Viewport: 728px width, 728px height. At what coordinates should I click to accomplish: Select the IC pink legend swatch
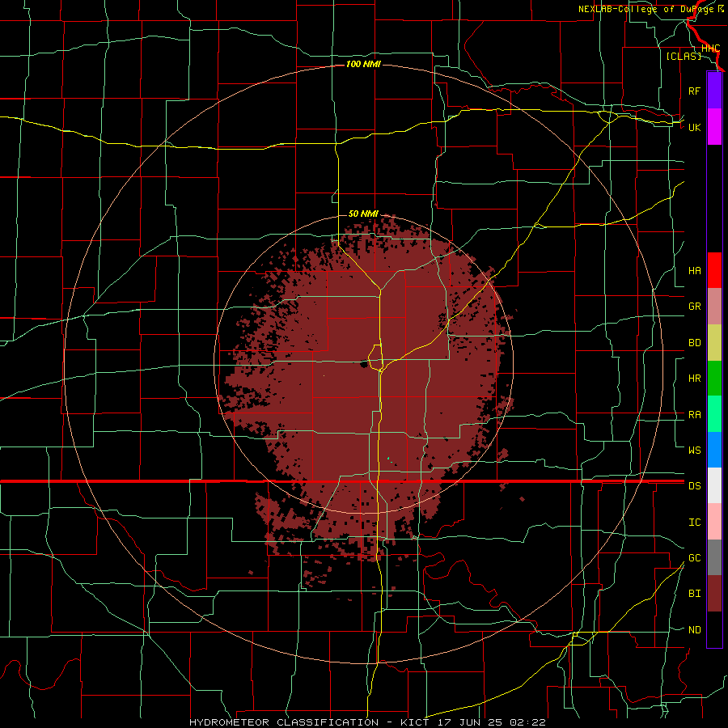point(714,522)
